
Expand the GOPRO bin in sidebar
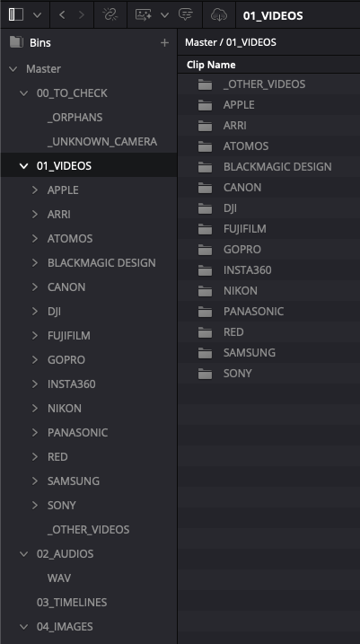click(35, 360)
